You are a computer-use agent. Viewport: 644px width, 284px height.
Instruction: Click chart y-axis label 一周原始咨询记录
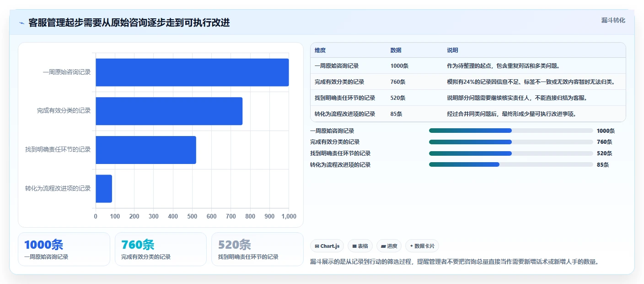67,72
